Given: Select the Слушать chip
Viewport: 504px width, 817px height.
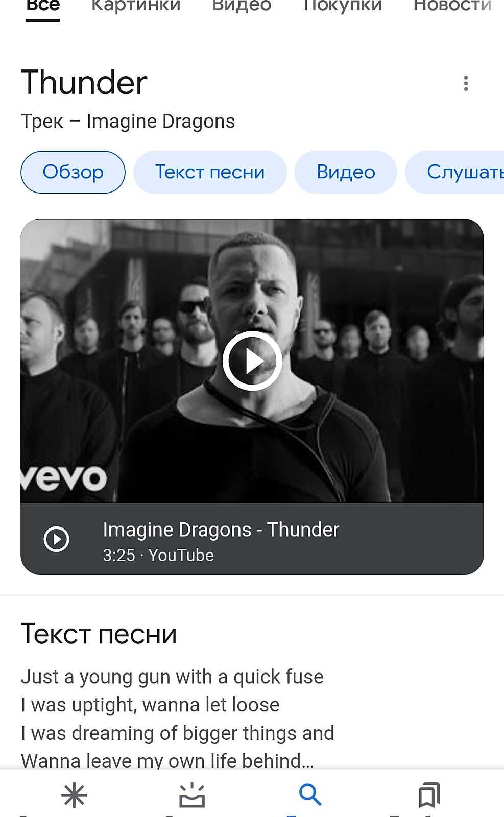Looking at the screenshot, I should coord(454,172).
